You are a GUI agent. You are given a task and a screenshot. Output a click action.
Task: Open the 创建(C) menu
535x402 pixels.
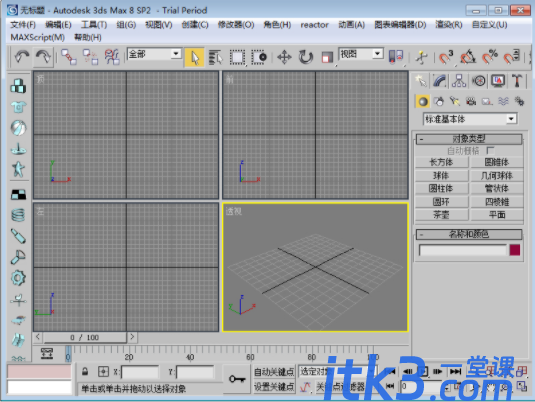195,25
